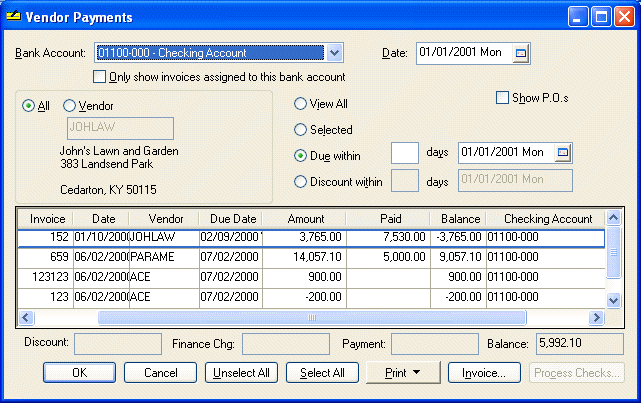The image size is (642, 404).
Task: Click the Finance Chg field
Action: [x=286, y=344]
